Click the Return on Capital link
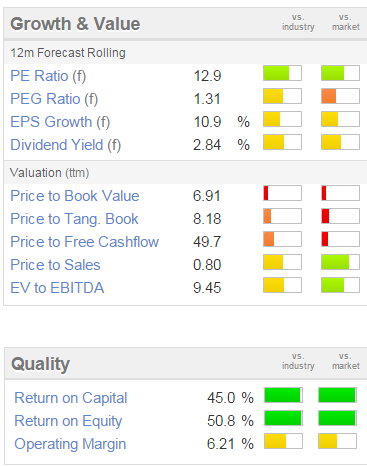 point(71,398)
